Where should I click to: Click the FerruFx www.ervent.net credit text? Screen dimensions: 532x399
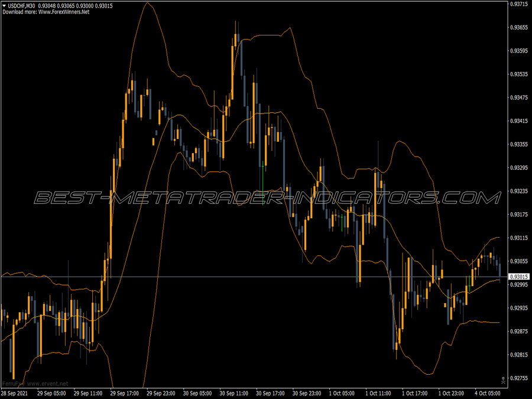coord(35,384)
